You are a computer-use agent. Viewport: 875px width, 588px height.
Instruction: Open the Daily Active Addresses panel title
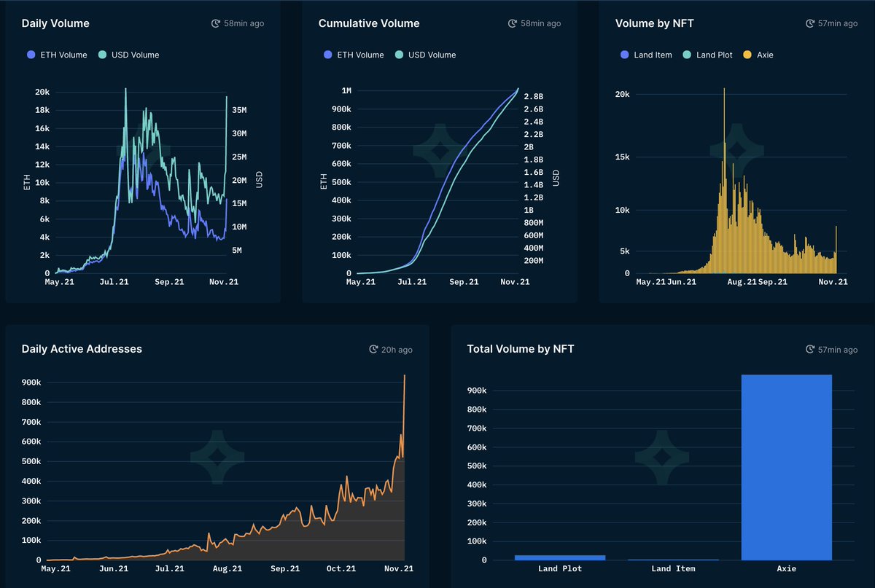[82, 349]
